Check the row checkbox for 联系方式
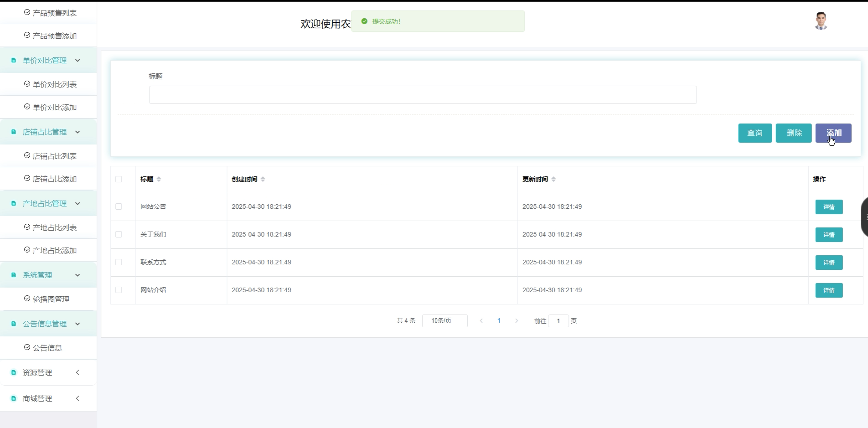 pyautogui.click(x=119, y=262)
